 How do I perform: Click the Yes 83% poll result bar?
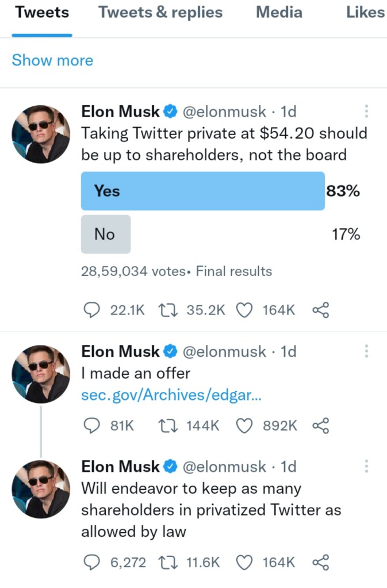click(x=202, y=191)
